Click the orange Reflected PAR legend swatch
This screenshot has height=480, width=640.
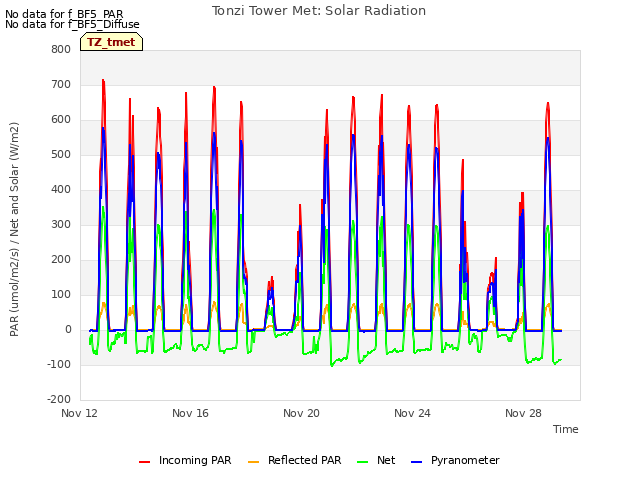pyautogui.click(x=253, y=462)
